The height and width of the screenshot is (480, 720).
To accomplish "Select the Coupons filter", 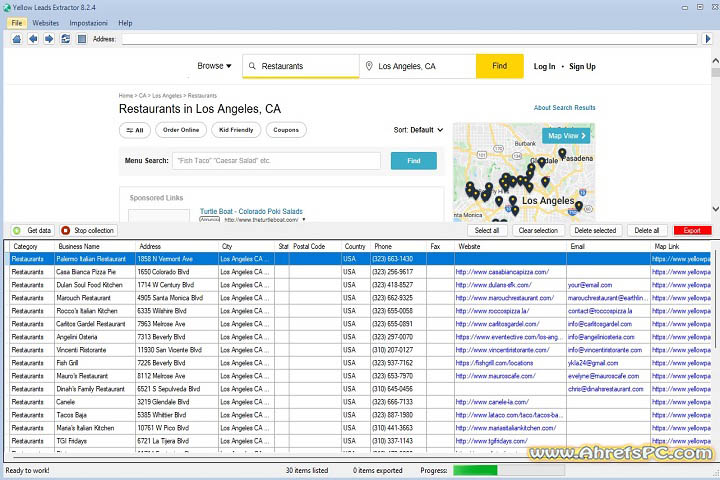I will point(286,130).
